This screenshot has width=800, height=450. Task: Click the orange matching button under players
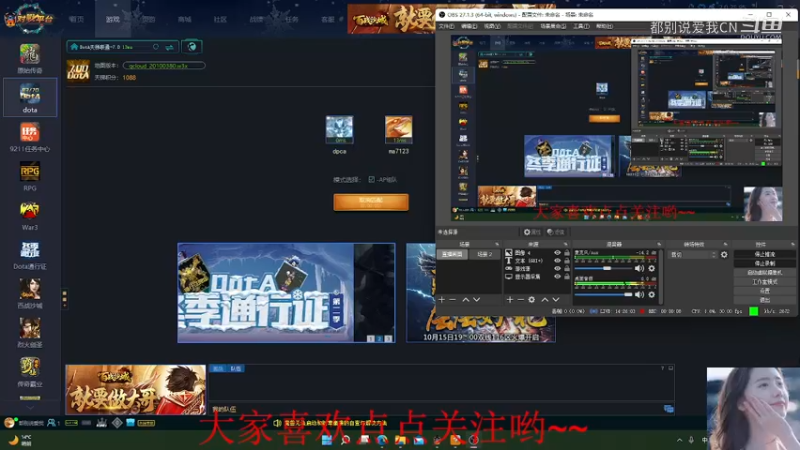371,202
